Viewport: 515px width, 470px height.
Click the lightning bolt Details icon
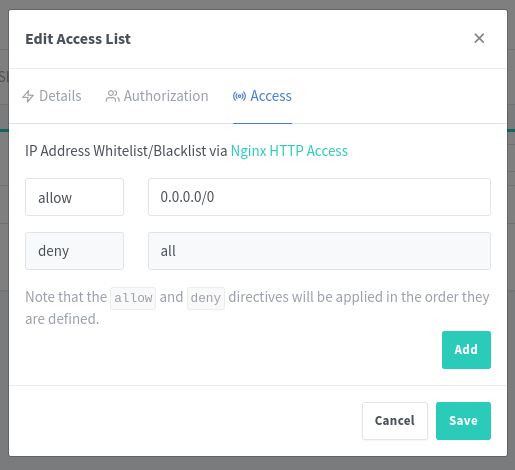pyautogui.click(x=28, y=96)
